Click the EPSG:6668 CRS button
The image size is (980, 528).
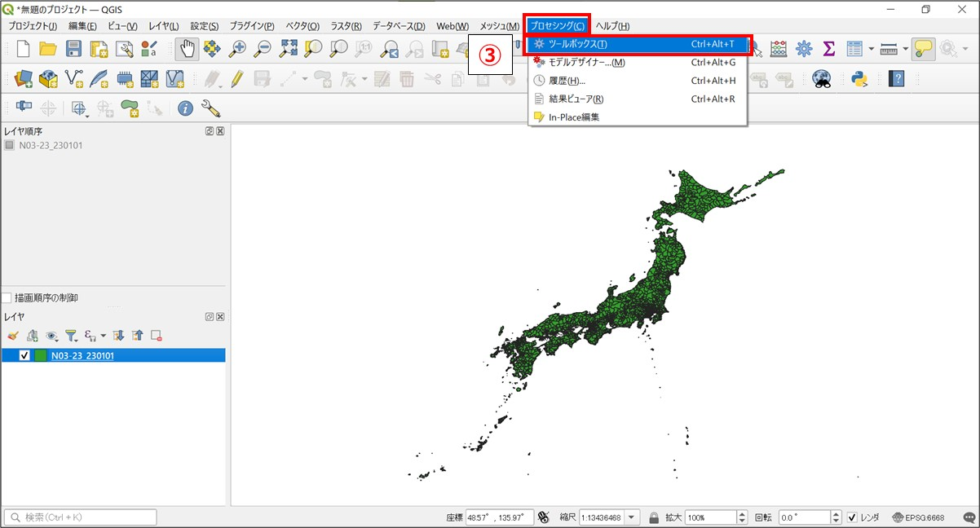[918, 517]
